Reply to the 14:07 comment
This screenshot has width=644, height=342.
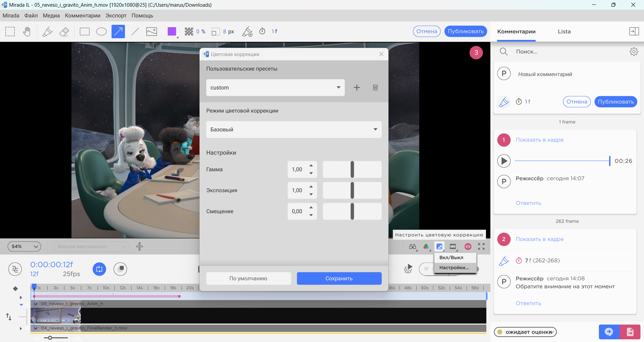[x=528, y=203]
